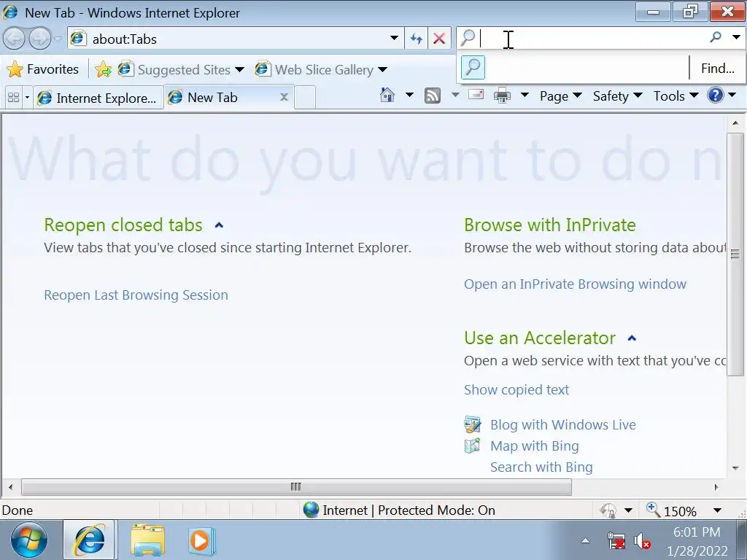Click Open an InPrivate Browsing window
This screenshot has width=747, height=560.
(x=575, y=284)
